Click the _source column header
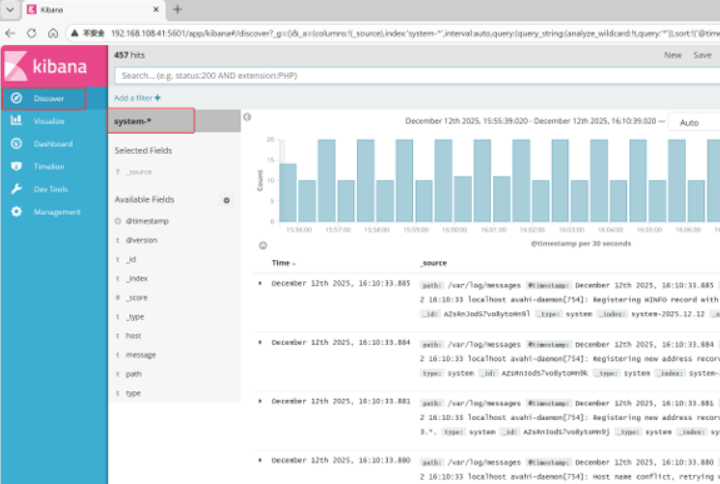This screenshot has height=484, width=720. pyautogui.click(x=433, y=263)
